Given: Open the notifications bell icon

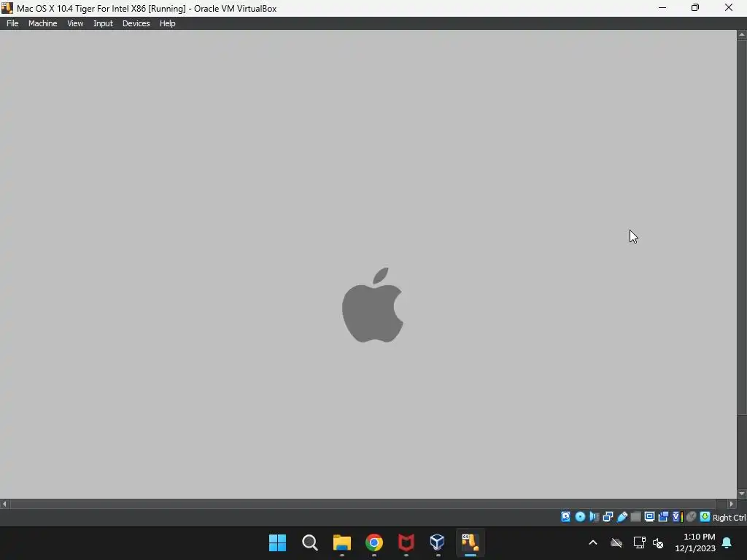Looking at the screenshot, I should [x=727, y=542].
